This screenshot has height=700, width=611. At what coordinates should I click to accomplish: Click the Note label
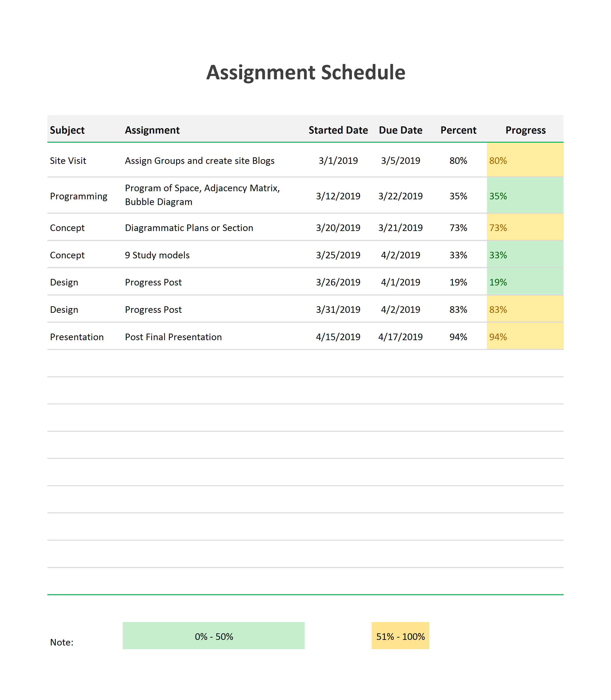[x=62, y=642]
